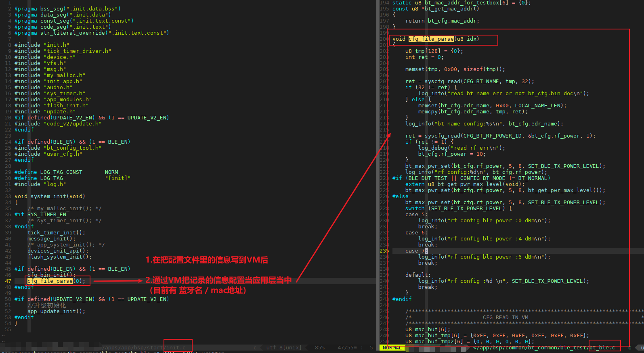Click the 'CFG READ IN VM' comment
Viewport: 644px width, 353px height.
[x=505, y=317]
